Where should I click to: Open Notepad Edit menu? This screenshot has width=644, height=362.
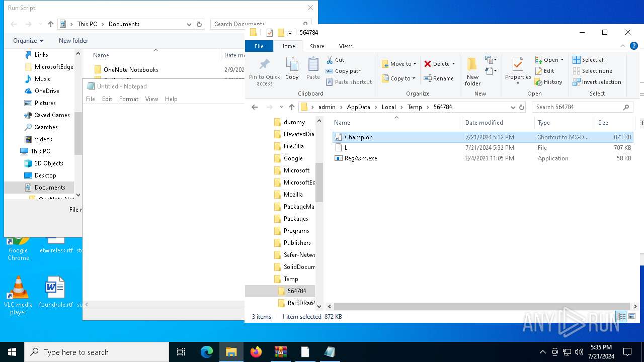107,99
